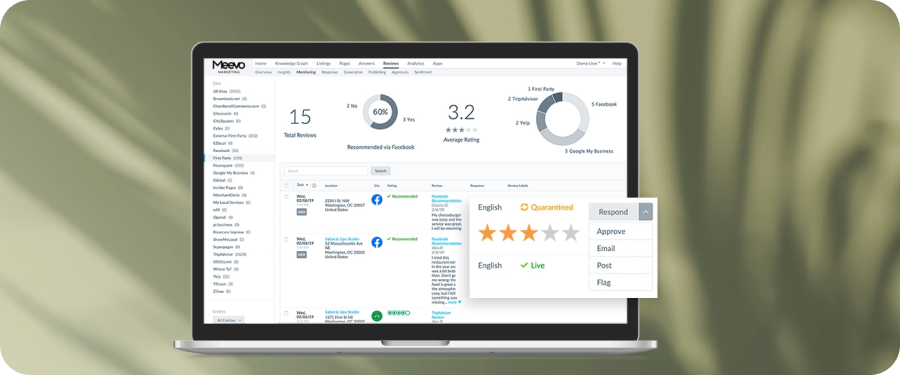Screen dimensions: 900x375
Task: Open the Response sub-tab
Action: pos(329,72)
